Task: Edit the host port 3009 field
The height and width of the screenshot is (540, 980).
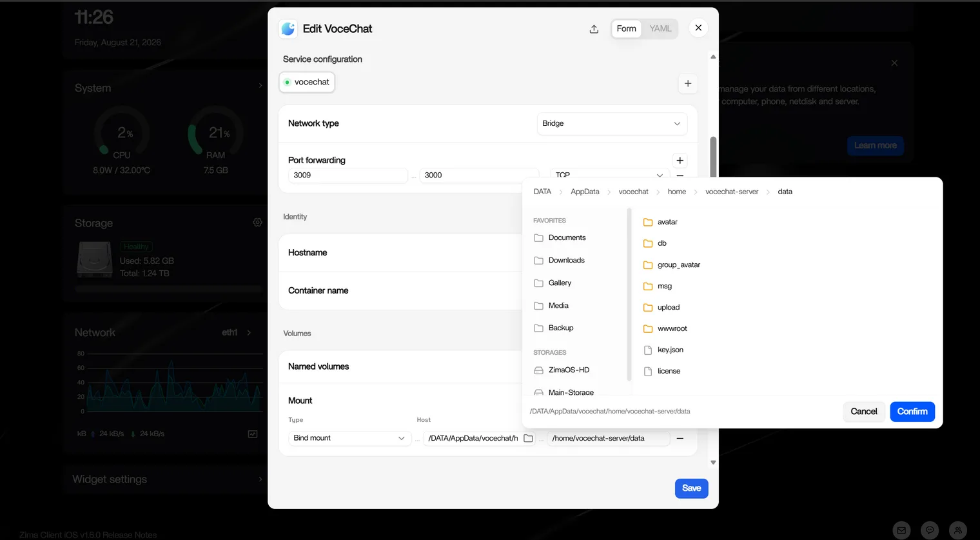Action: click(x=348, y=175)
